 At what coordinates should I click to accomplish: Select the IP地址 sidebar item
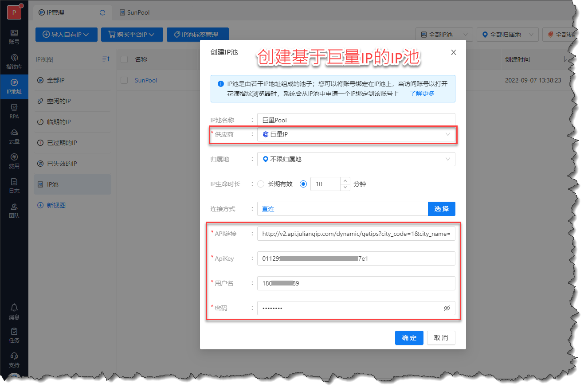click(14, 87)
